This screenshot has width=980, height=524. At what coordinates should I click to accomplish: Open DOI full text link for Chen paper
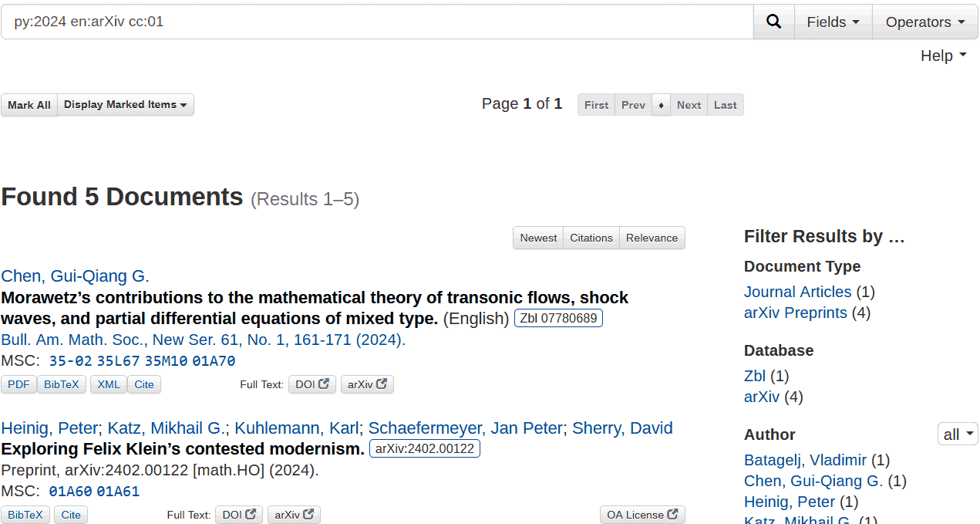pyautogui.click(x=312, y=384)
